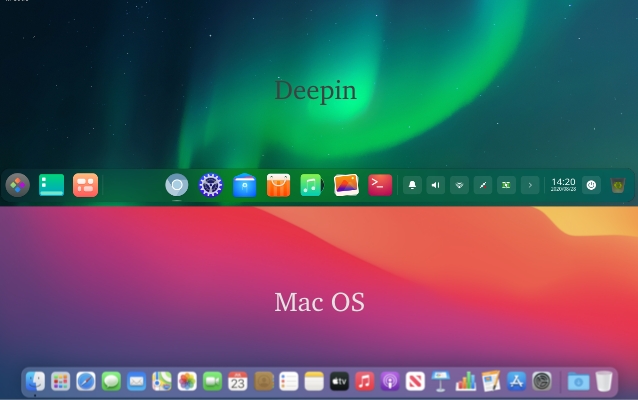638x400 pixels.
Task: Open Podcasts in the Mac dock
Action: pyautogui.click(x=390, y=382)
